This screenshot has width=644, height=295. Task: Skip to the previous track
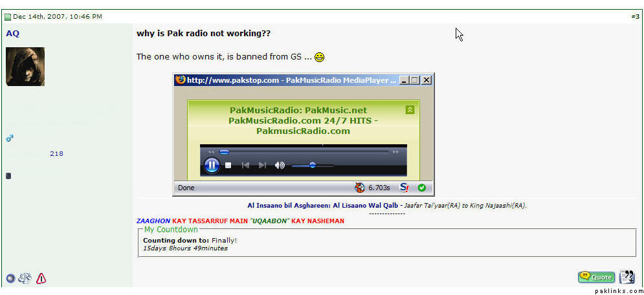pyautogui.click(x=245, y=166)
